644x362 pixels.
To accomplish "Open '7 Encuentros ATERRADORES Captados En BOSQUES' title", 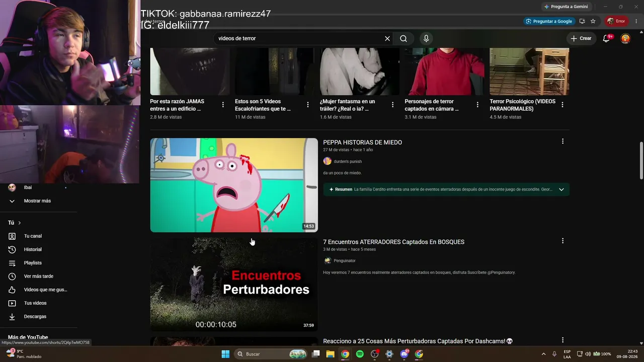I will pyautogui.click(x=393, y=242).
